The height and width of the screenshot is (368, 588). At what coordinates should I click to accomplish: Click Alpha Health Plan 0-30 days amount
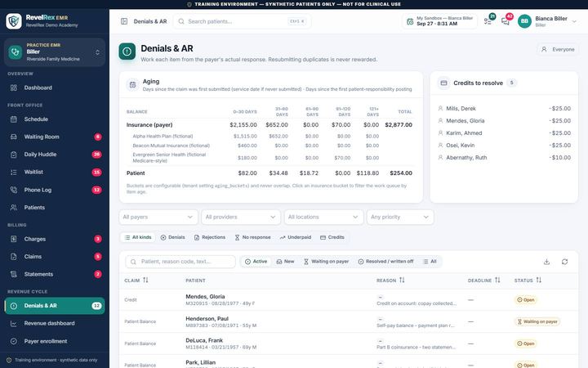(x=245, y=137)
